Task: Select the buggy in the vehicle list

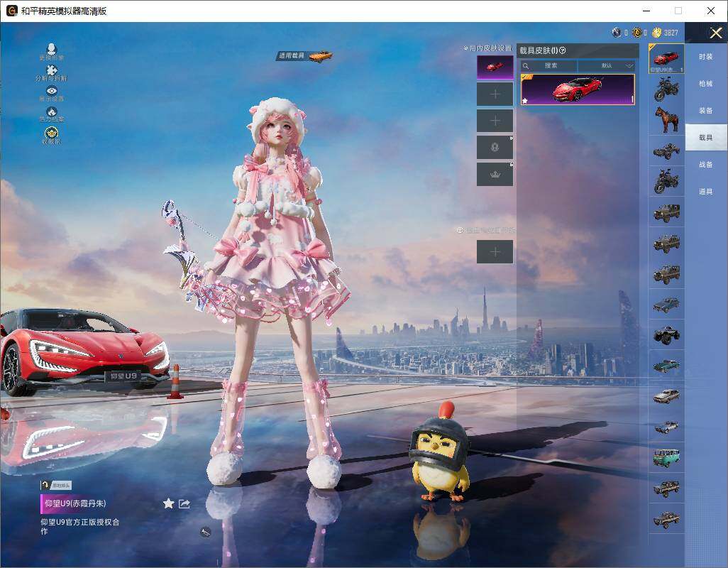Action: [666, 151]
